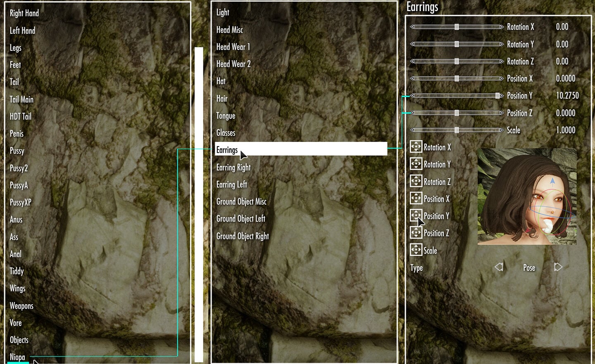This screenshot has width=595, height=364.
Task: Select Niopa category
Action: 17,357
